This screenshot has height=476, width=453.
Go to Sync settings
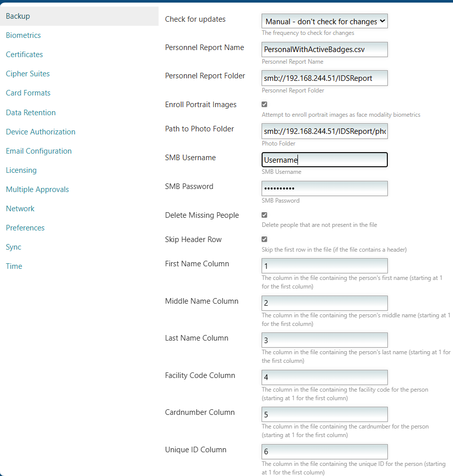pyautogui.click(x=13, y=247)
